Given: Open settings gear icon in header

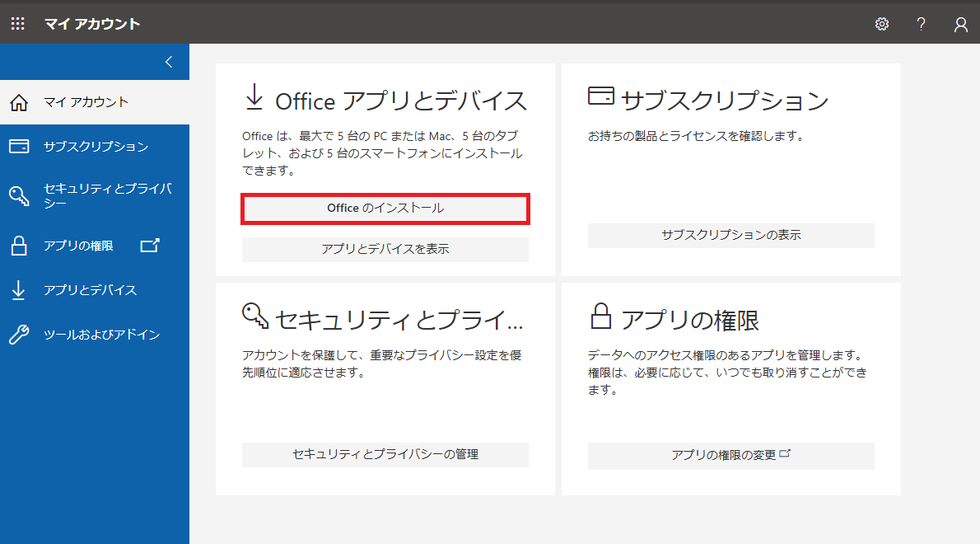Looking at the screenshot, I should (x=882, y=24).
